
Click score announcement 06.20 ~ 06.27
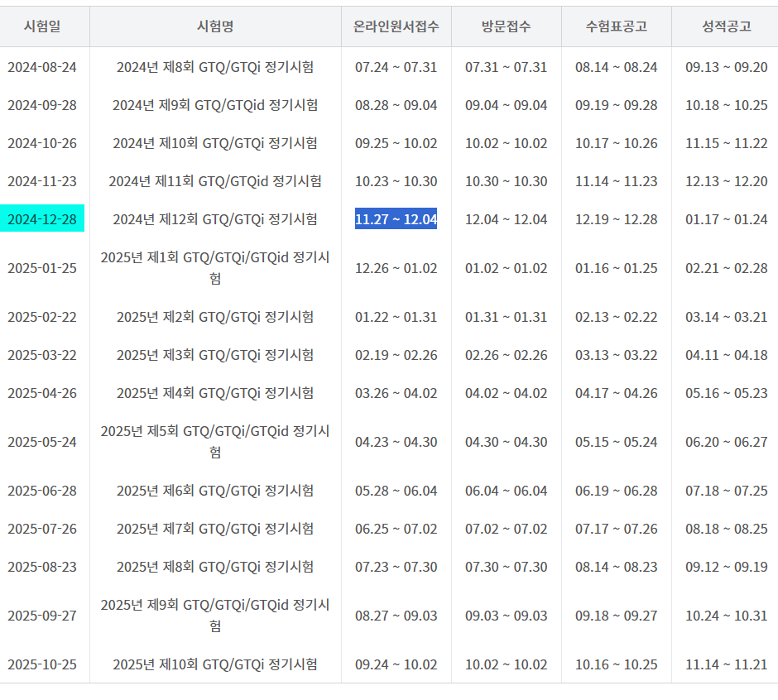727,442
